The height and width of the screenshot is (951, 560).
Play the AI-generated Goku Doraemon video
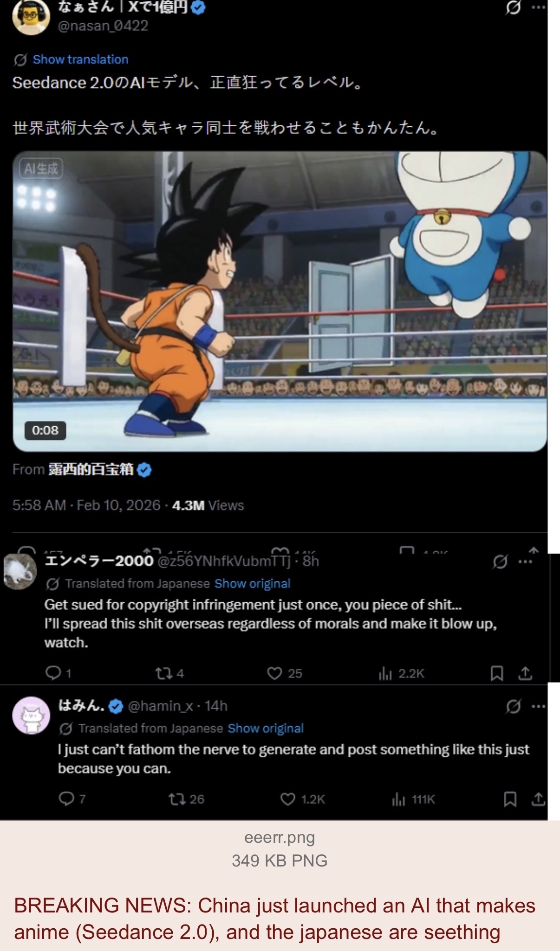(280, 301)
